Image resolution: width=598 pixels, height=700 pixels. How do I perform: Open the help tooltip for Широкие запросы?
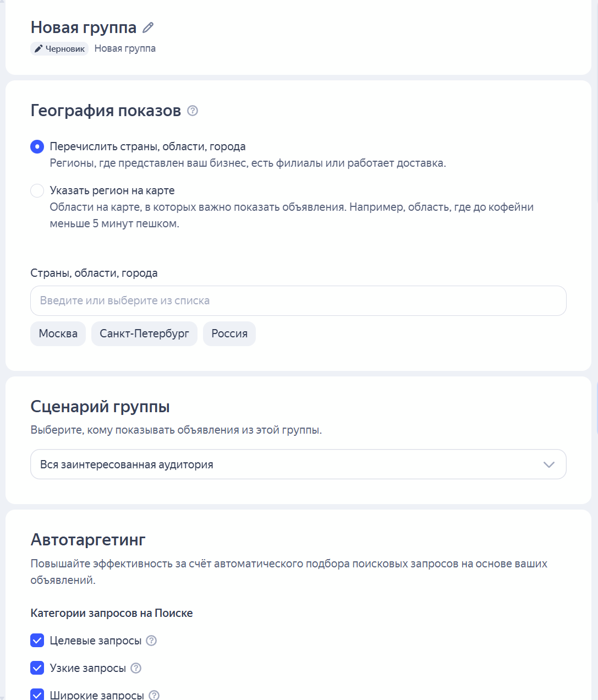click(154, 695)
